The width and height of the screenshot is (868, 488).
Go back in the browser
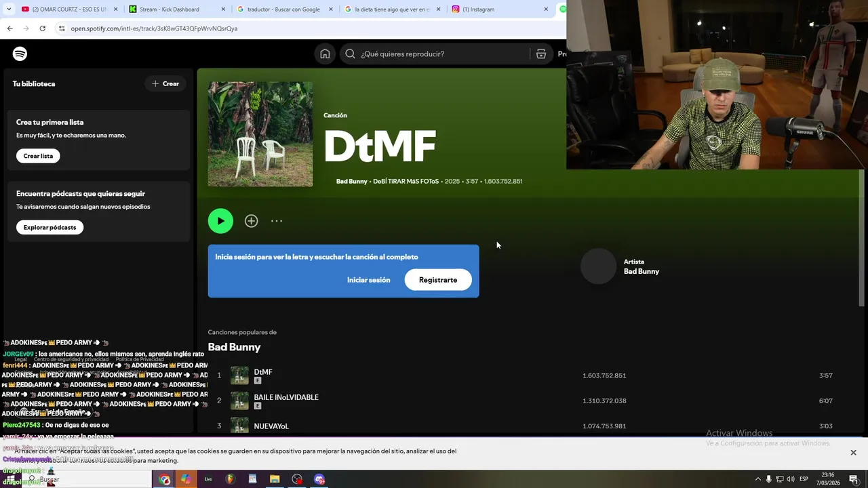point(9,28)
